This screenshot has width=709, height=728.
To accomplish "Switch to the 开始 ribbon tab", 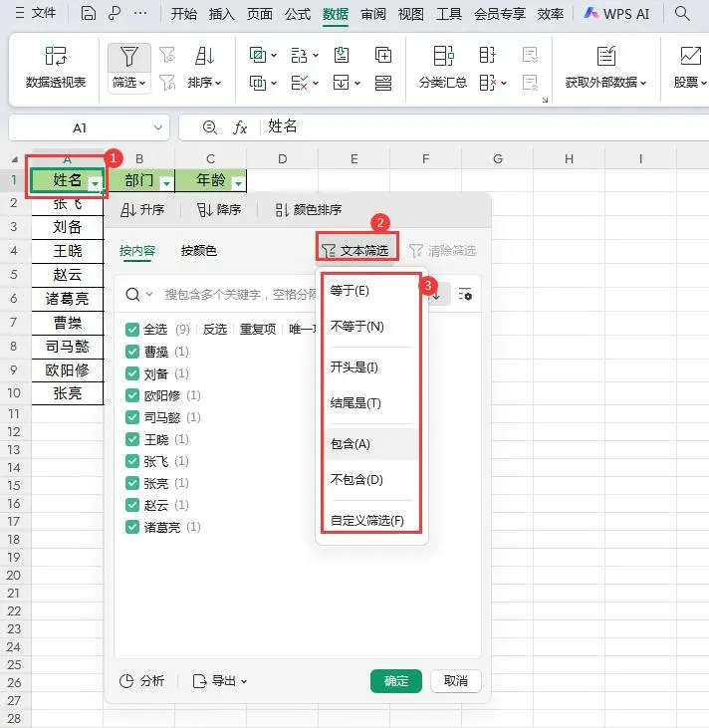I will click(184, 14).
